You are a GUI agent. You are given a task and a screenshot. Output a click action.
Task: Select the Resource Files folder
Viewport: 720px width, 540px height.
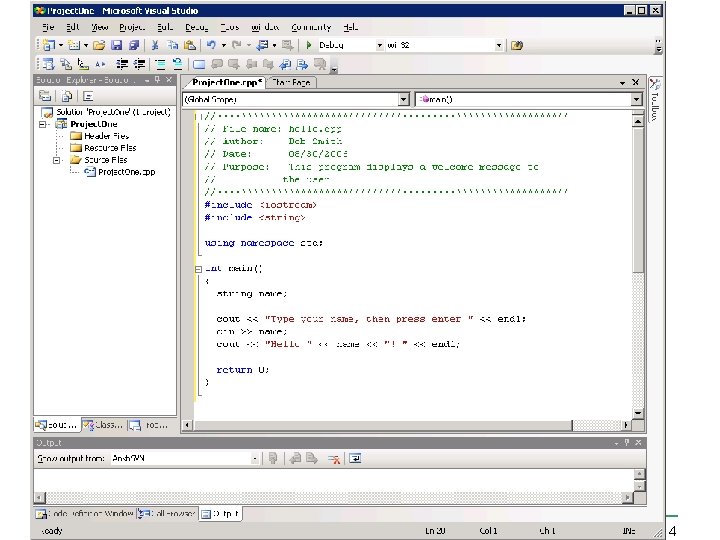click(x=110, y=148)
